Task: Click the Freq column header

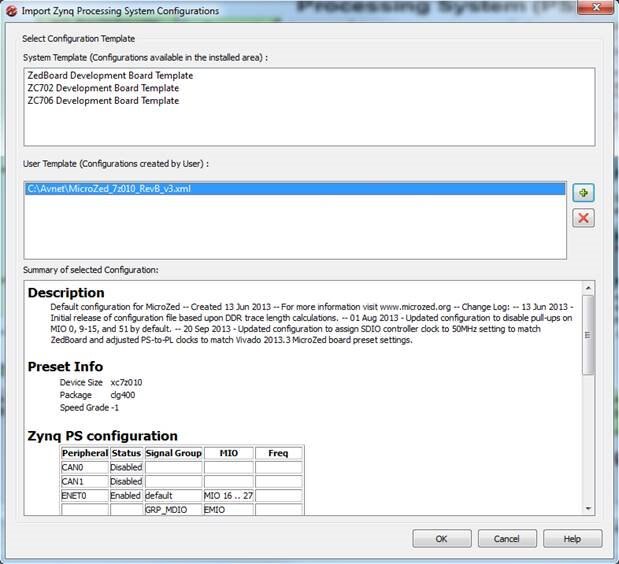Action: (x=278, y=453)
